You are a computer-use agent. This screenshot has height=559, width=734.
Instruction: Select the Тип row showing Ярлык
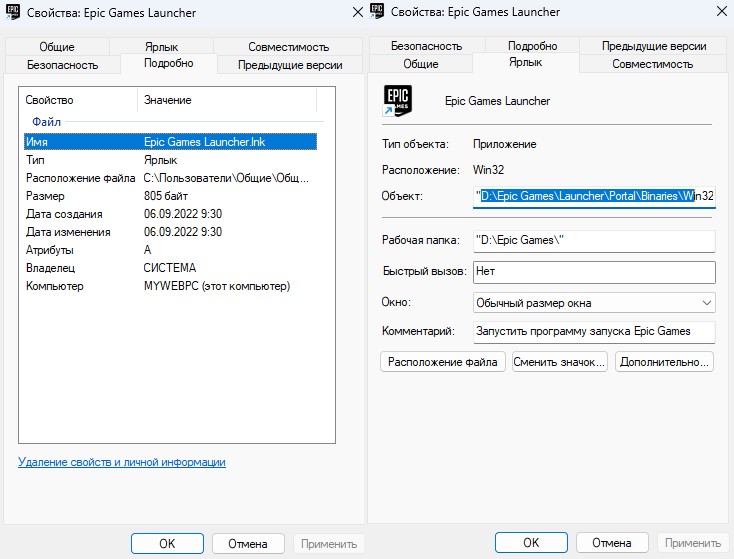[x=170, y=160]
